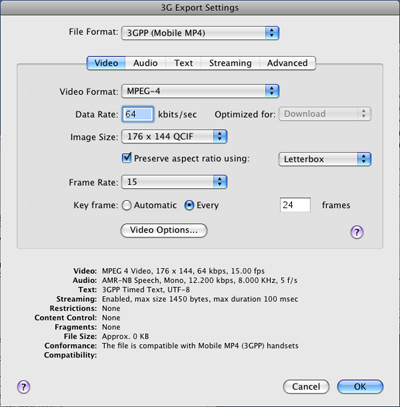Viewport: 400px width, 407px height.
Task: Click the Conformance compatibility message text
Action: [200, 346]
